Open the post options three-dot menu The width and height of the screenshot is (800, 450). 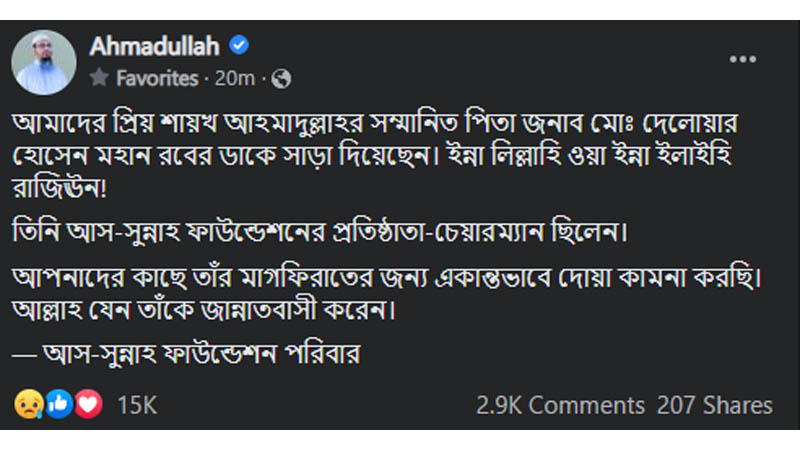(x=742, y=60)
